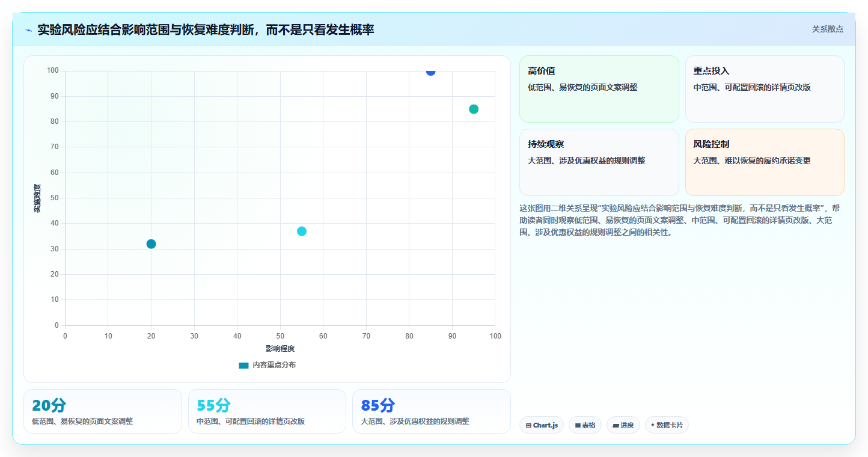Screen dimensions: 868x457
Task: Click the caption under the 55分 score
Action: 251,422
